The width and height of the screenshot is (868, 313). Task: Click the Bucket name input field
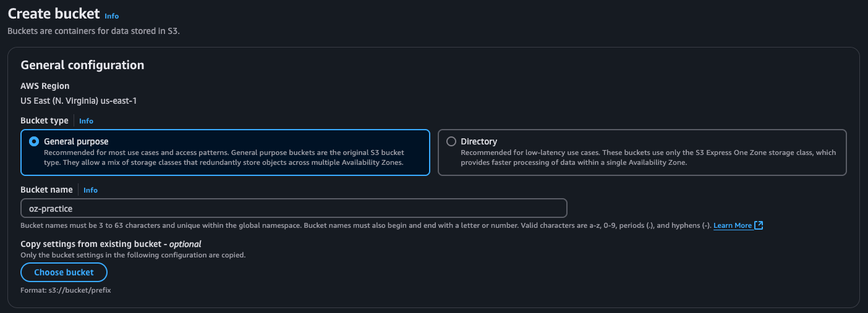tap(294, 208)
